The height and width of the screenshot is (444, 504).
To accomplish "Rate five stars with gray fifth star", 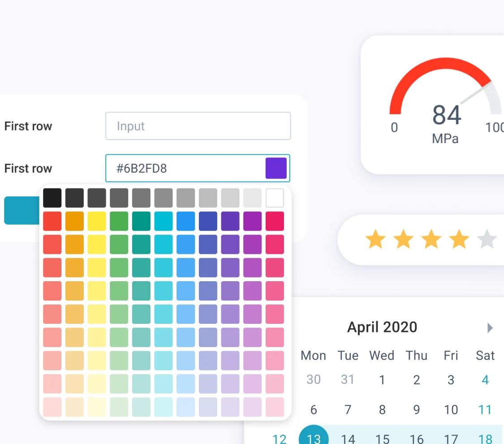I will [487, 239].
